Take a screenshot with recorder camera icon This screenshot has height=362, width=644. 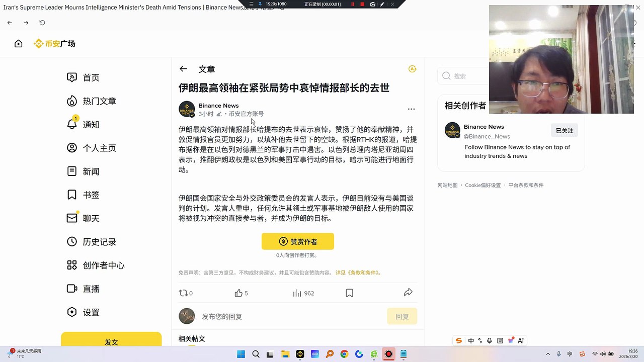[x=372, y=4]
